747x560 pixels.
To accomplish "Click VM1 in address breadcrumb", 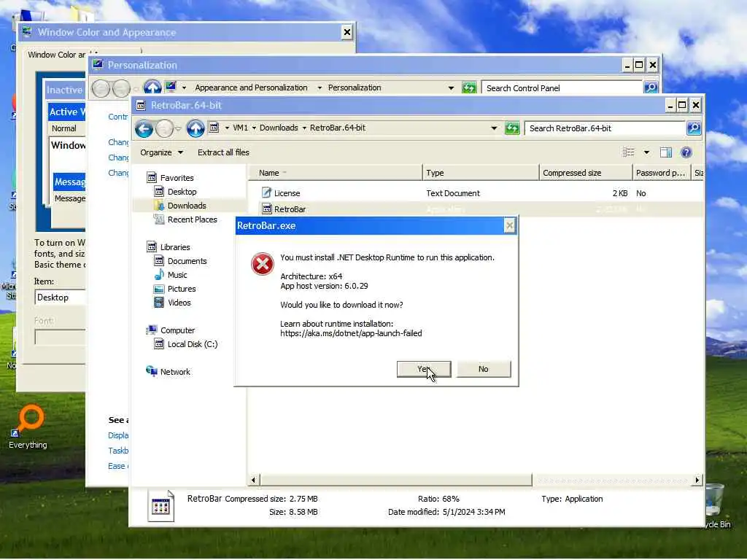I will (240, 128).
